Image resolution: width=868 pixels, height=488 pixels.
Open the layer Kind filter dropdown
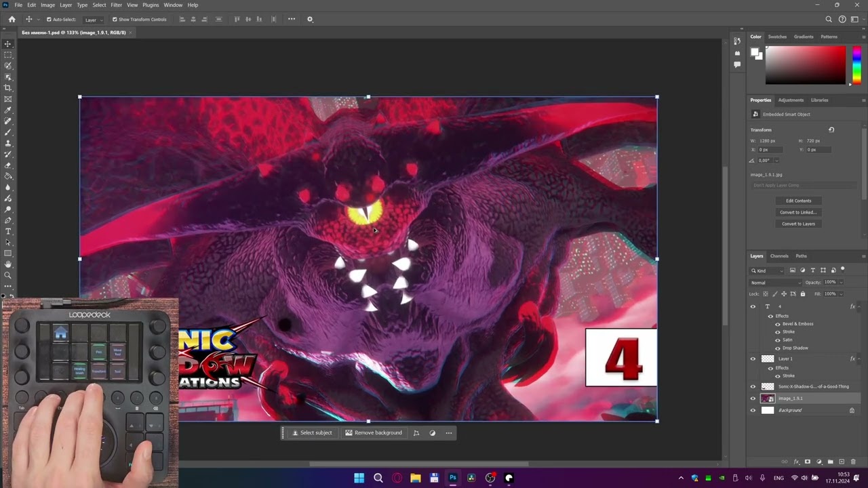click(767, 270)
